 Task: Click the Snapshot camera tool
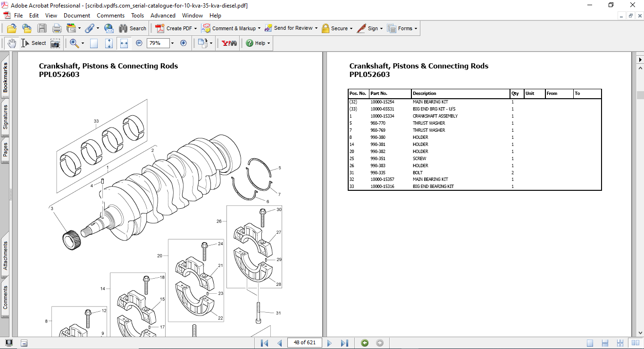point(55,43)
